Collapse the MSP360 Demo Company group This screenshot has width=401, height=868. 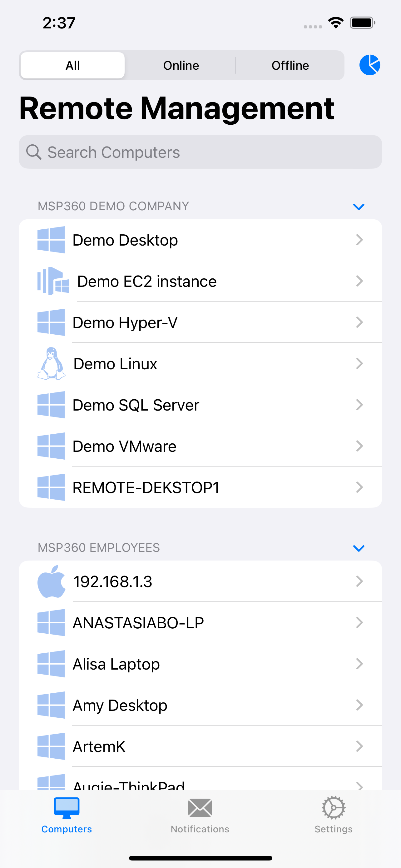(x=359, y=207)
